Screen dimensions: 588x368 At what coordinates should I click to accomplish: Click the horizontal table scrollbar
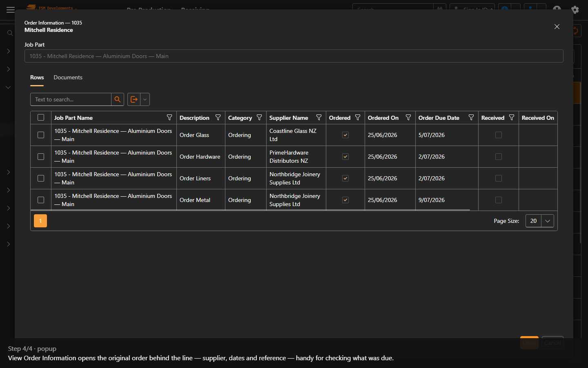250,210
